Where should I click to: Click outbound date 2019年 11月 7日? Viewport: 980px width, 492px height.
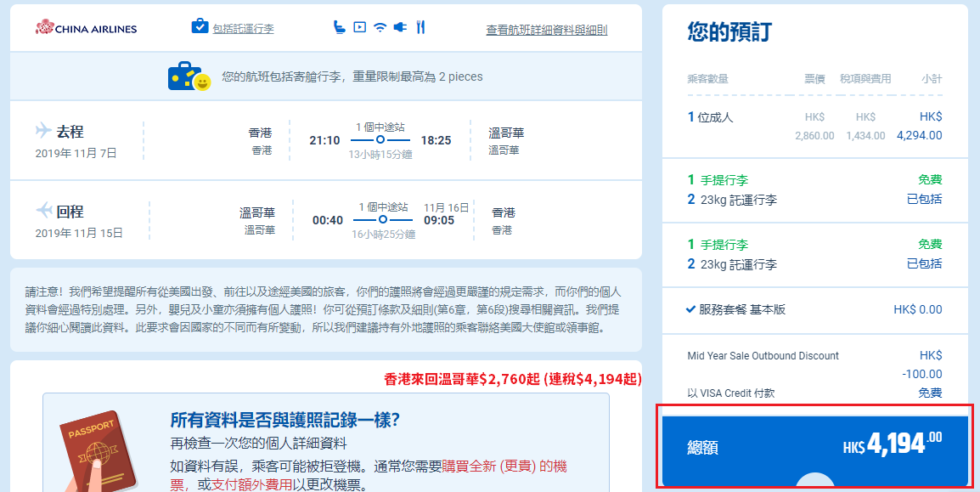click(76, 153)
